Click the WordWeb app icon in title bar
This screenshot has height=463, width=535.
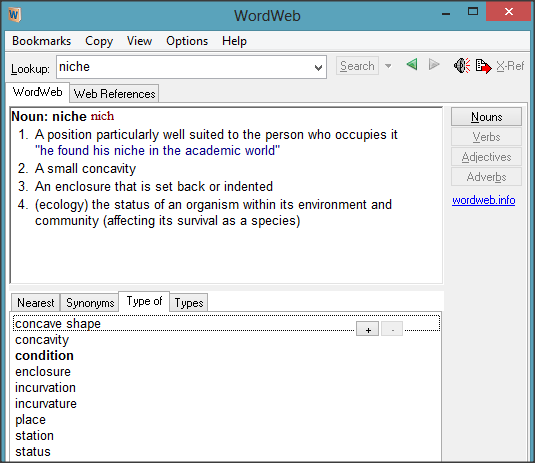coord(15,15)
